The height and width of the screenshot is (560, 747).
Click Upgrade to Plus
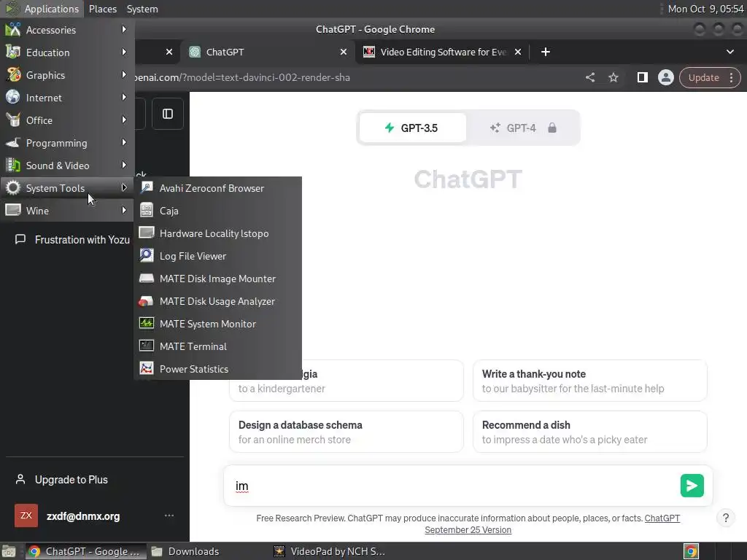click(x=94, y=480)
